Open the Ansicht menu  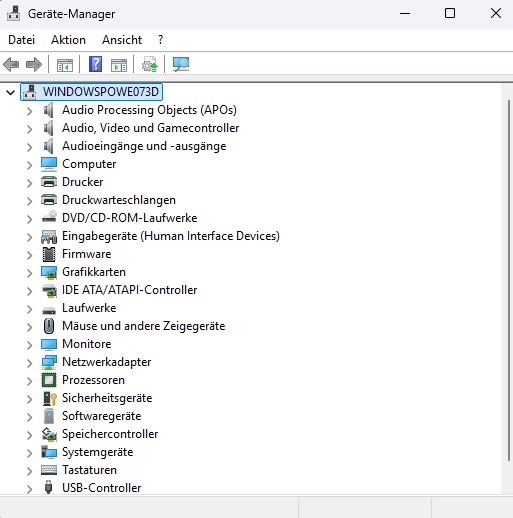point(122,40)
